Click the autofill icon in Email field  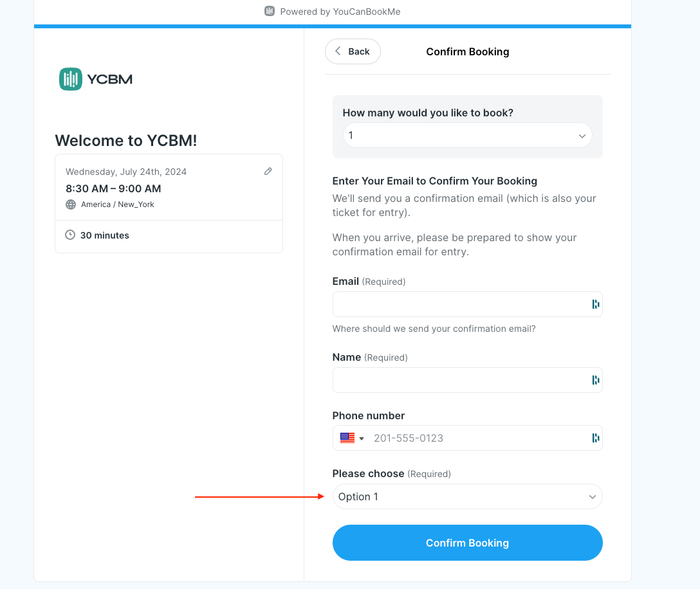click(596, 304)
